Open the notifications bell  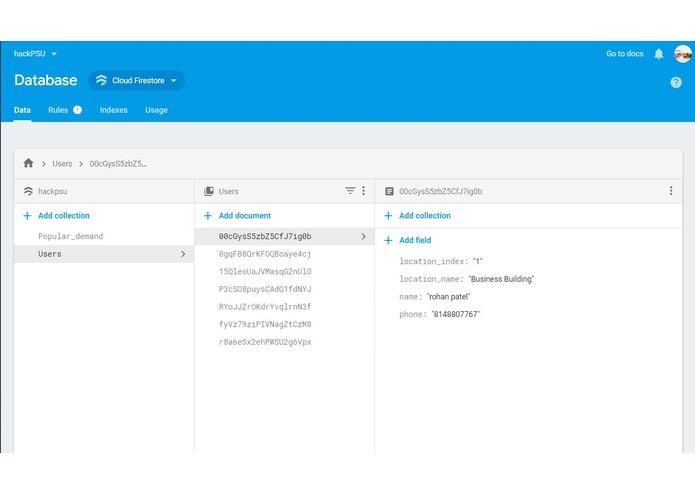pyautogui.click(x=659, y=54)
